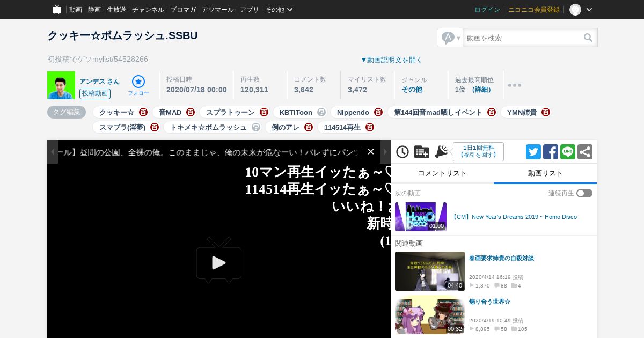The height and width of the screenshot is (338, 644).
Task: Select the 例のアレ tag text
Action: tap(286, 127)
